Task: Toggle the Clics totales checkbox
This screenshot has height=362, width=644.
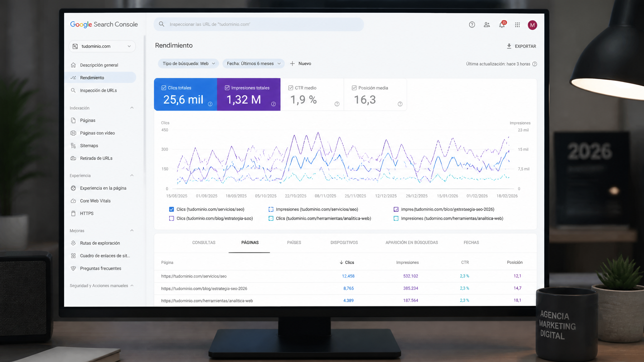Action: [x=164, y=88]
